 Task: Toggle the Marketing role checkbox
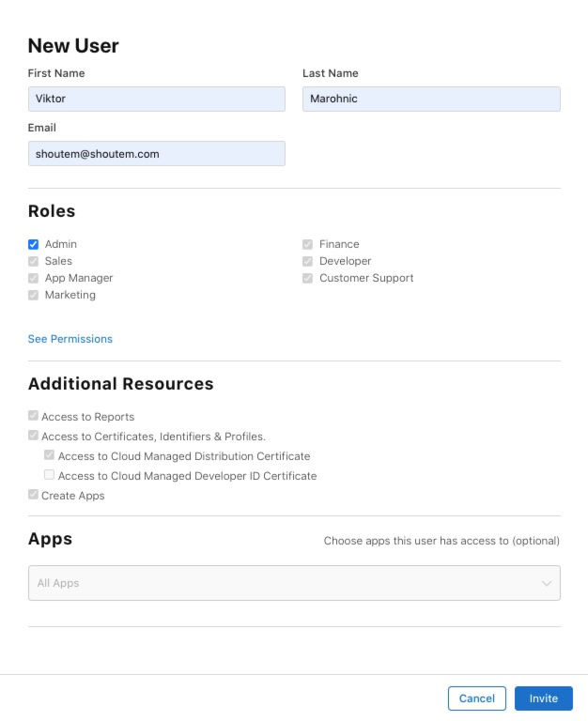click(x=34, y=295)
